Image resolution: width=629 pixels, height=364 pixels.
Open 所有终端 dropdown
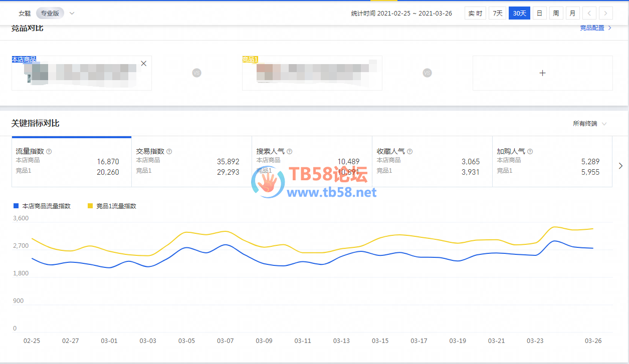click(x=590, y=124)
